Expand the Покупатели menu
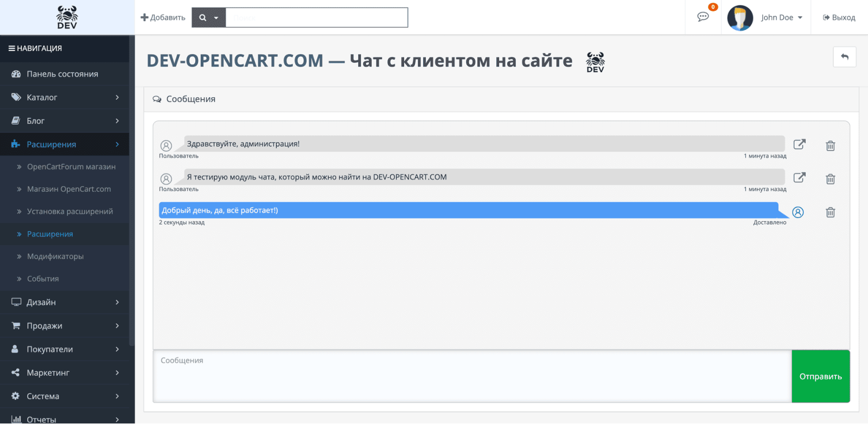The height and width of the screenshot is (424, 868). click(65, 349)
